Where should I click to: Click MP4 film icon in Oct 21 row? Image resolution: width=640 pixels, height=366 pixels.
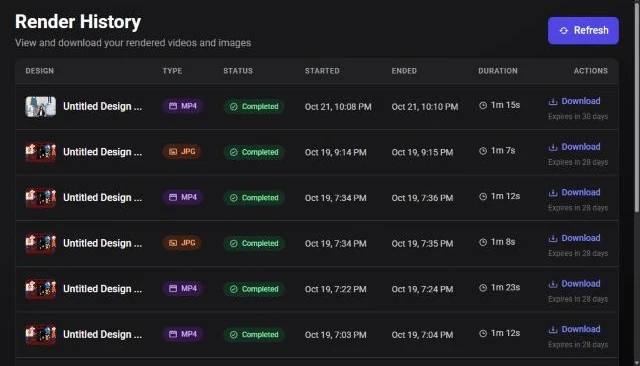pos(173,106)
